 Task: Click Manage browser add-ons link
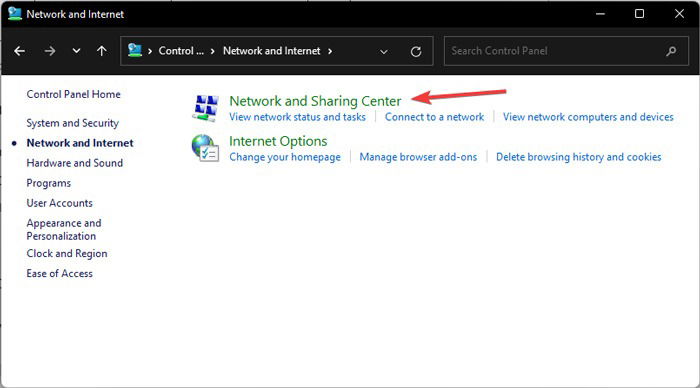point(418,157)
